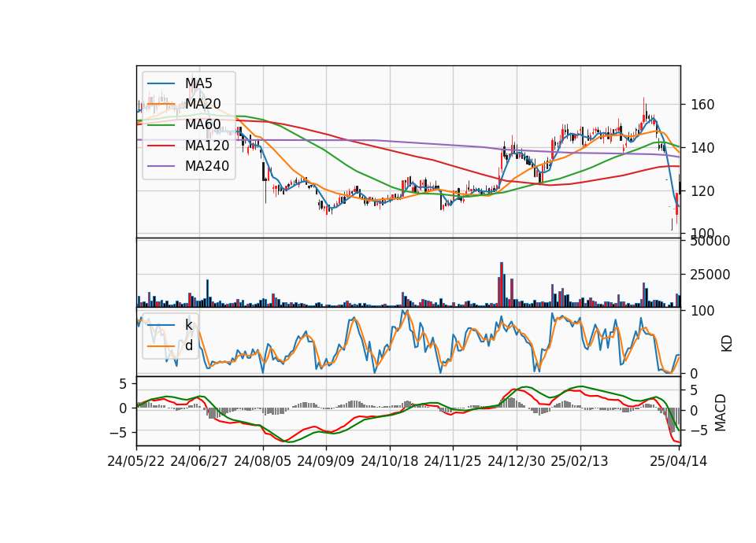Click the 24/08/05 date axis label
Screen dimensions: 756x543
[x=263, y=462]
